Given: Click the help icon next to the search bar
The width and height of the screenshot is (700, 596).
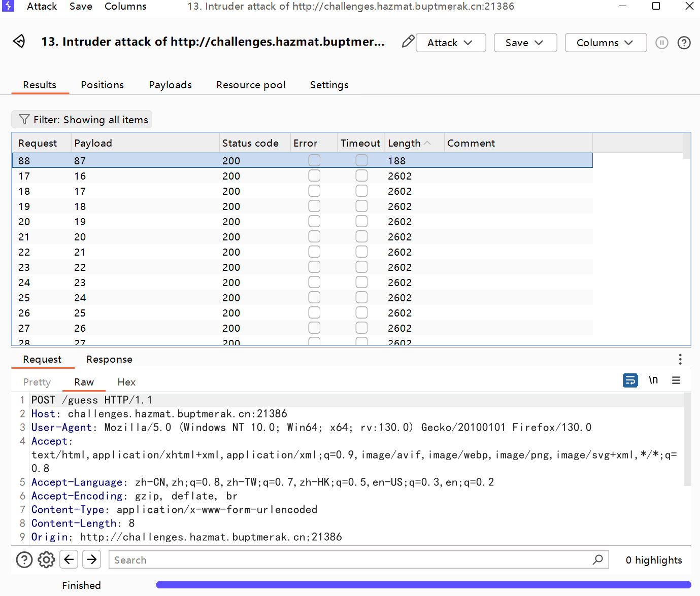Looking at the screenshot, I should coord(24,560).
